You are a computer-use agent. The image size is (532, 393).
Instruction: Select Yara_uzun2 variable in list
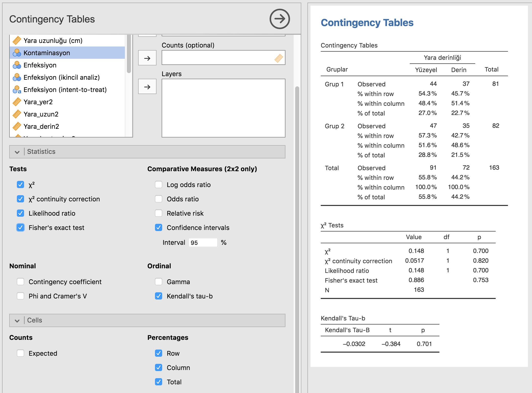[x=41, y=114]
